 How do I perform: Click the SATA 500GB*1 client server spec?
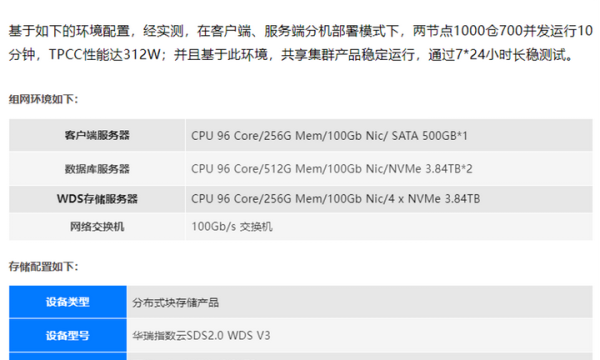[x=429, y=136]
